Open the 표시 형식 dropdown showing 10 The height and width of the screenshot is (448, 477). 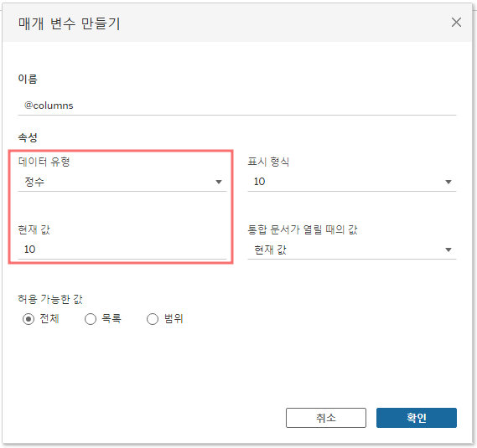(352, 182)
